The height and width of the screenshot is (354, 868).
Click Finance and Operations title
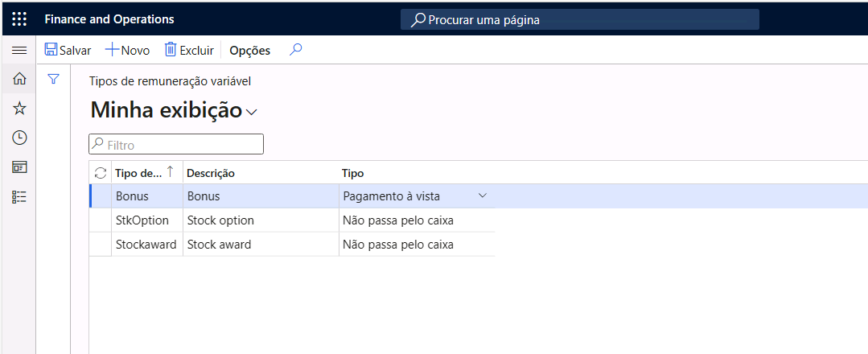coord(109,19)
